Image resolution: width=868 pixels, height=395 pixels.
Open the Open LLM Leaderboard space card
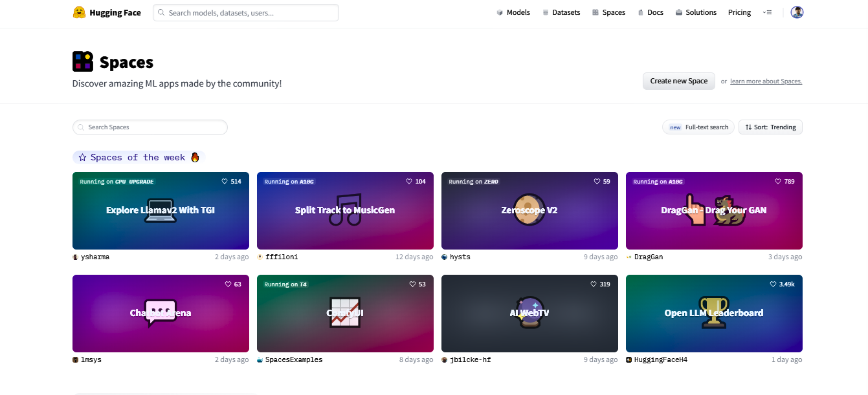pos(714,314)
